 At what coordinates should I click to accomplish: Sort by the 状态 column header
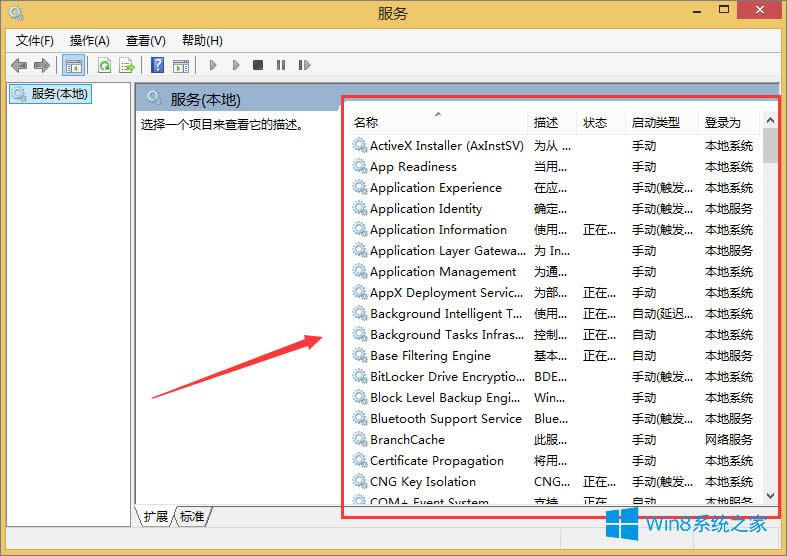602,122
